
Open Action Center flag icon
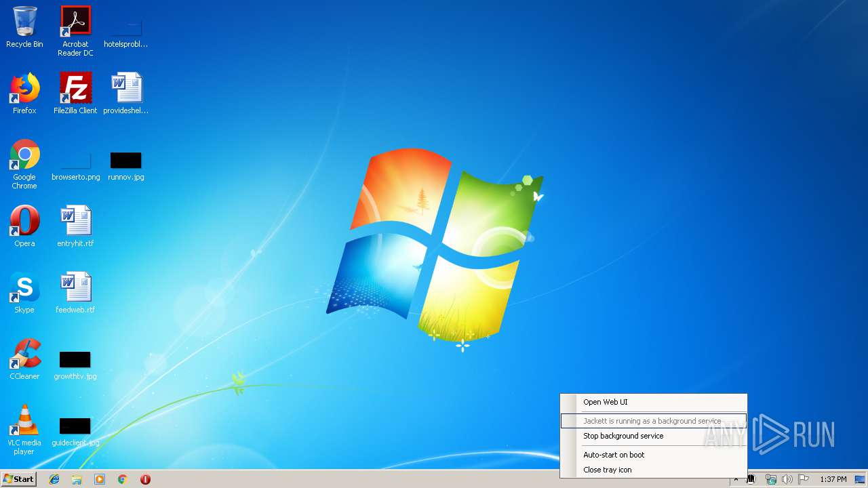point(804,479)
